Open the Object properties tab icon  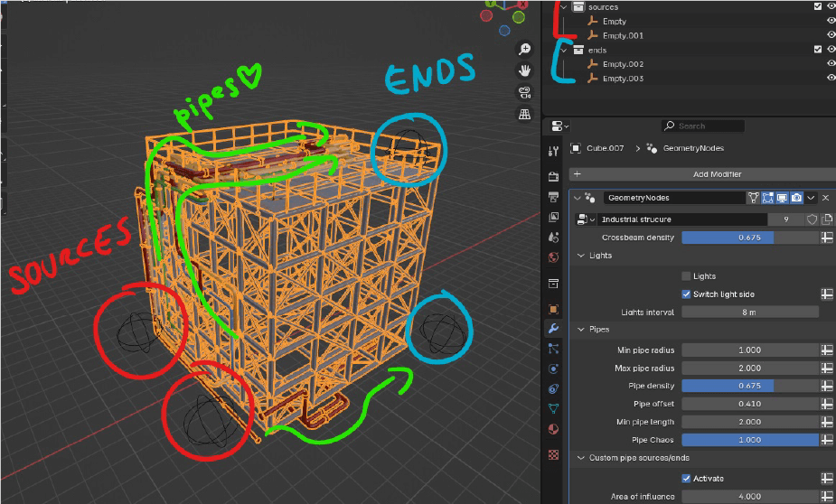coord(553,309)
